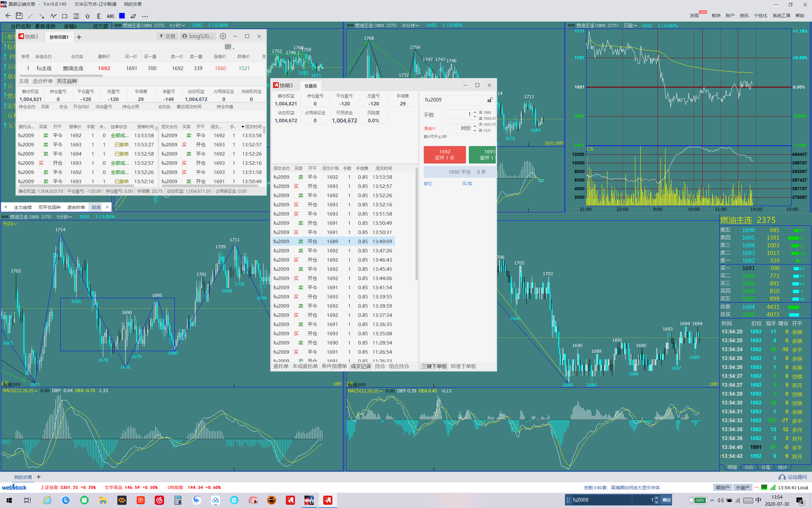Toggle the contract lock icon next to fu2009
This screenshot has height=508, width=812.
[490, 100]
